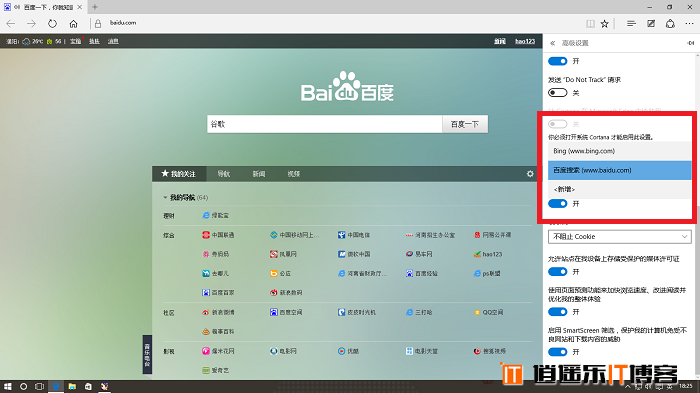This screenshot has width=700, height=393.
Task: Open the 中国电信 navigation link
Action: point(354,235)
